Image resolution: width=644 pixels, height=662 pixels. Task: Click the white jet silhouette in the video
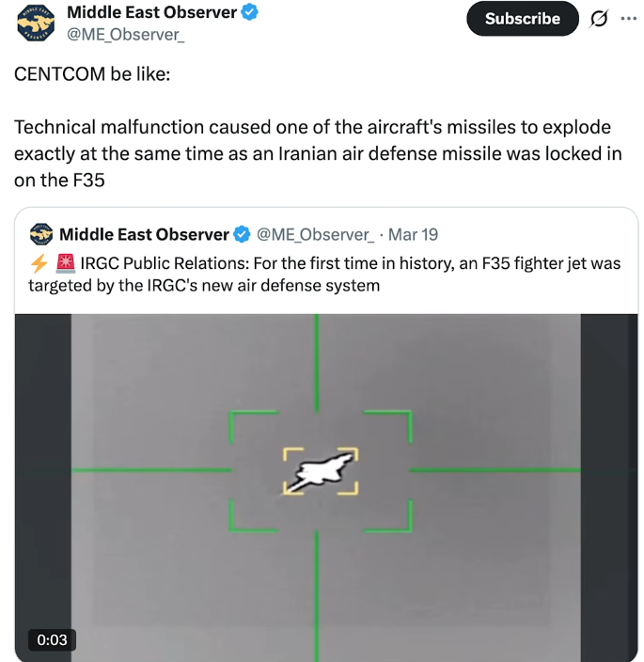(321, 469)
